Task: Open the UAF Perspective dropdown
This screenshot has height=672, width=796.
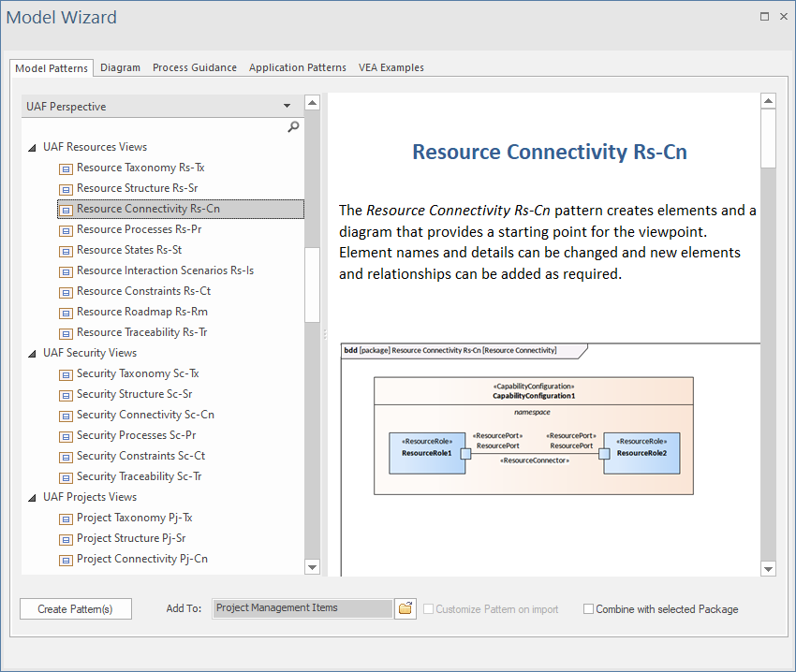Action: click(287, 107)
